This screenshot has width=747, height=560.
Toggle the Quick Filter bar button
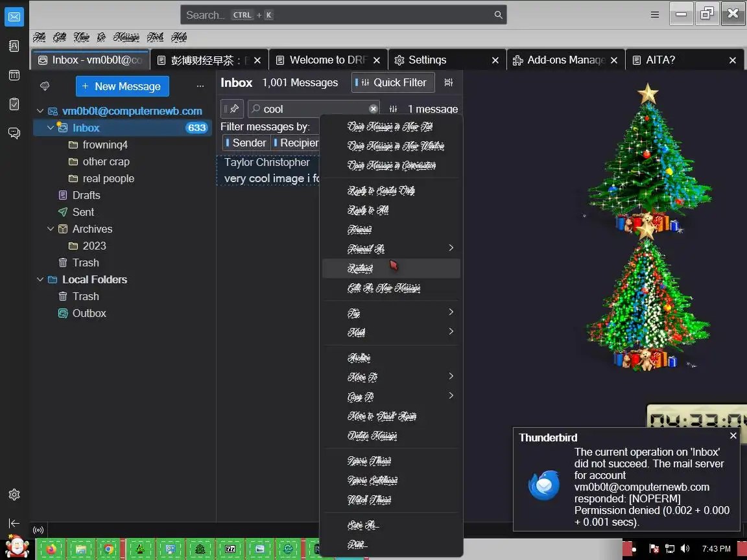393,82
